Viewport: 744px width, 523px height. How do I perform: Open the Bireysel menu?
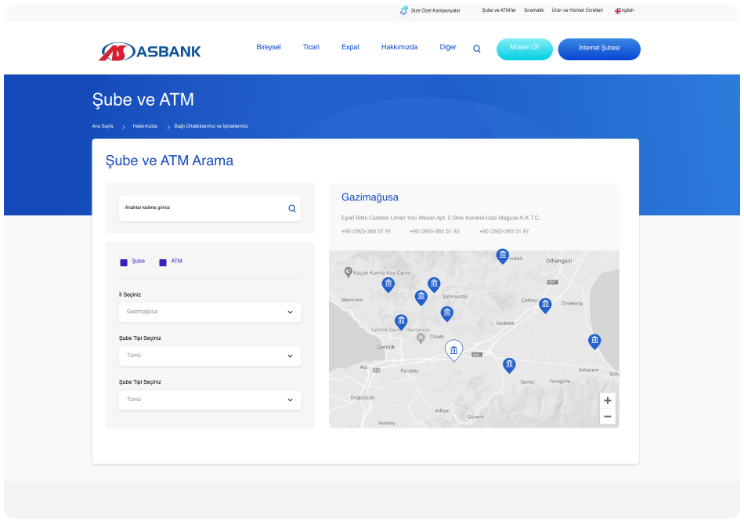pyautogui.click(x=268, y=47)
